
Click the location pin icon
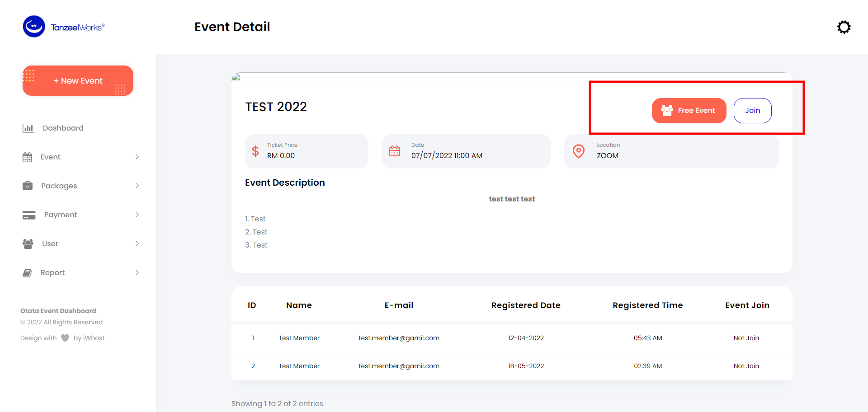click(x=579, y=151)
